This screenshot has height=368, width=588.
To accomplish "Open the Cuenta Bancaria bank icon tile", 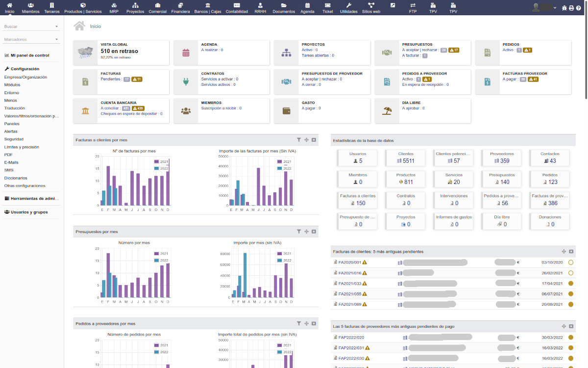I will point(86,111).
